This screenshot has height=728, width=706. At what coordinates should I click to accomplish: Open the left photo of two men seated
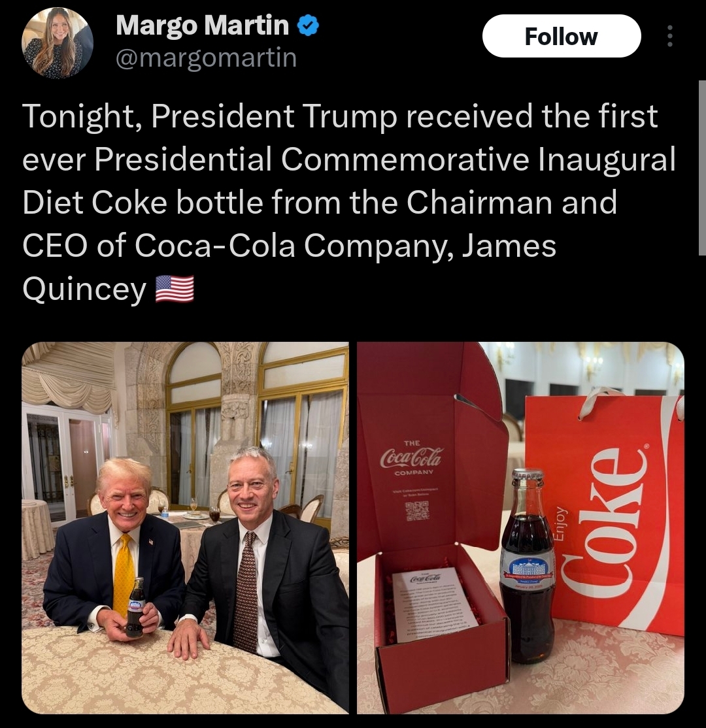pos(185,528)
